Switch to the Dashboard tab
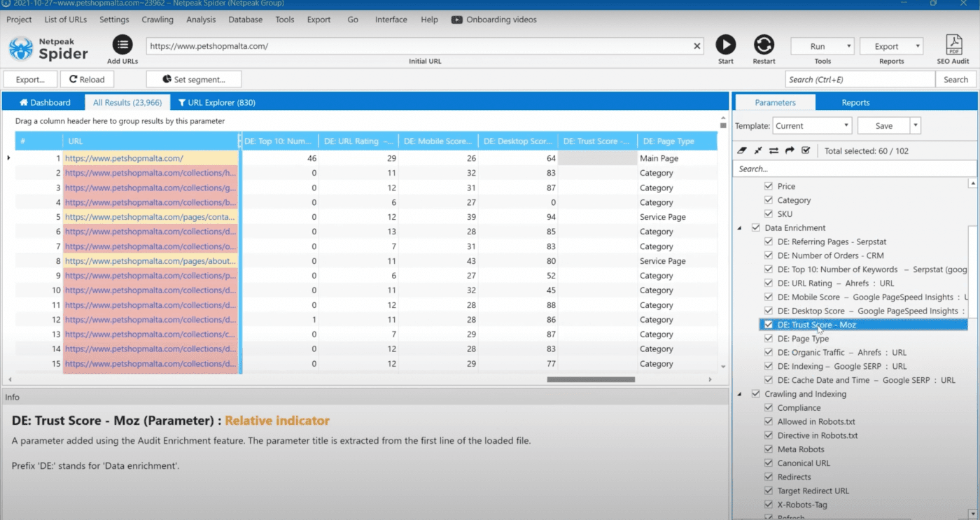980x520 pixels. 45,102
